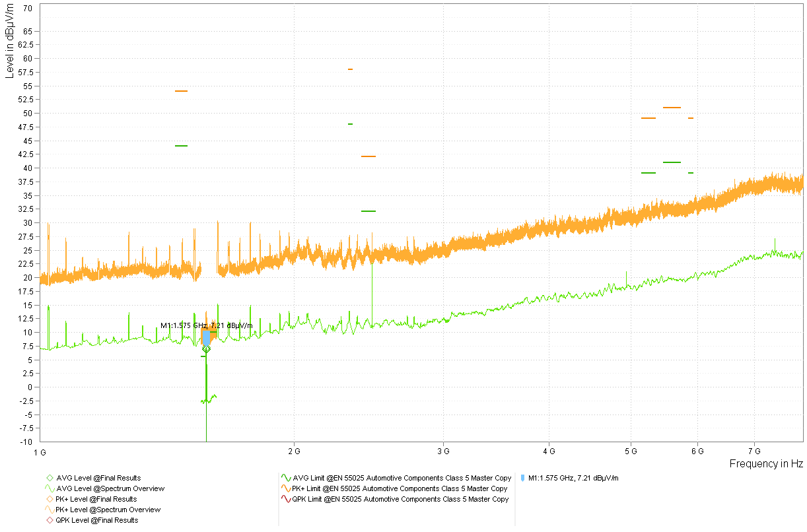Click the AVG Level Spectrum Overview legend icon
The image size is (807, 532).
point(49,488)
